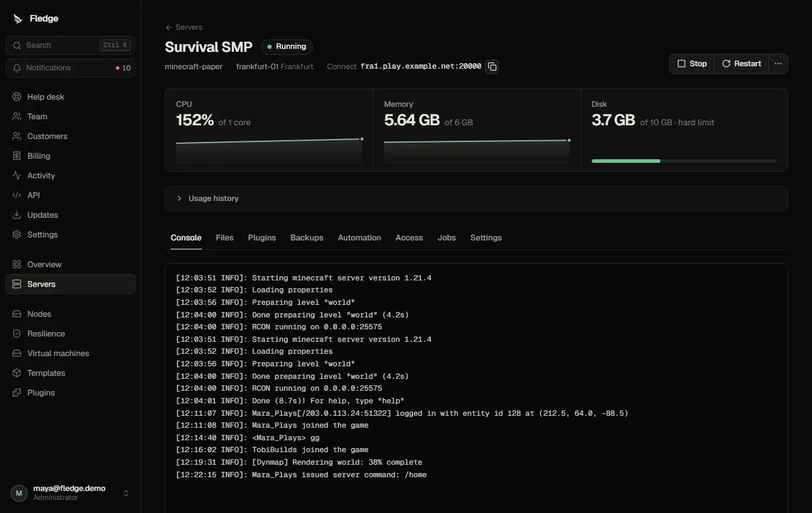The image size is (812, 513).
Task: Click the Search input field
Action: [x=70, y=45]
